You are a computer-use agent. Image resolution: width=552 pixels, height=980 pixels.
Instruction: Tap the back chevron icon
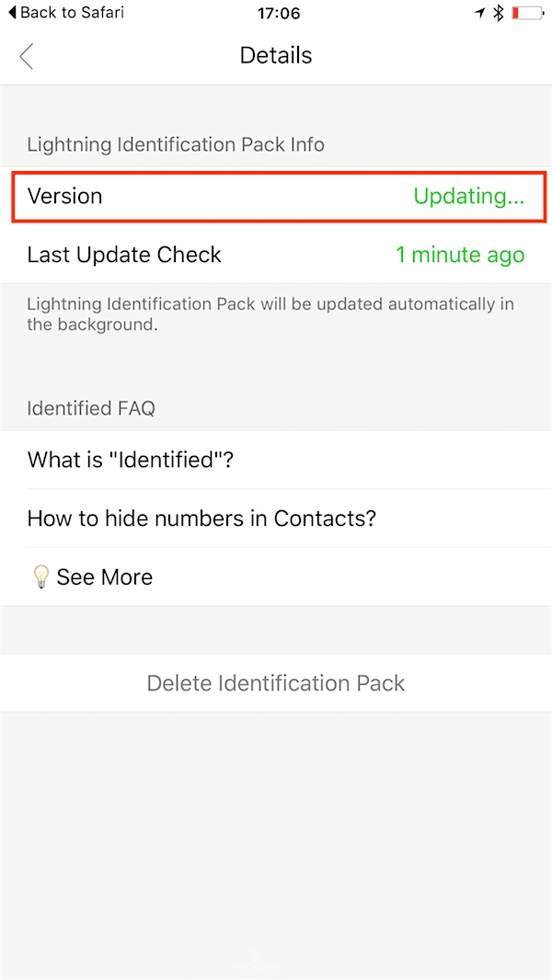(x=26, y=56)
